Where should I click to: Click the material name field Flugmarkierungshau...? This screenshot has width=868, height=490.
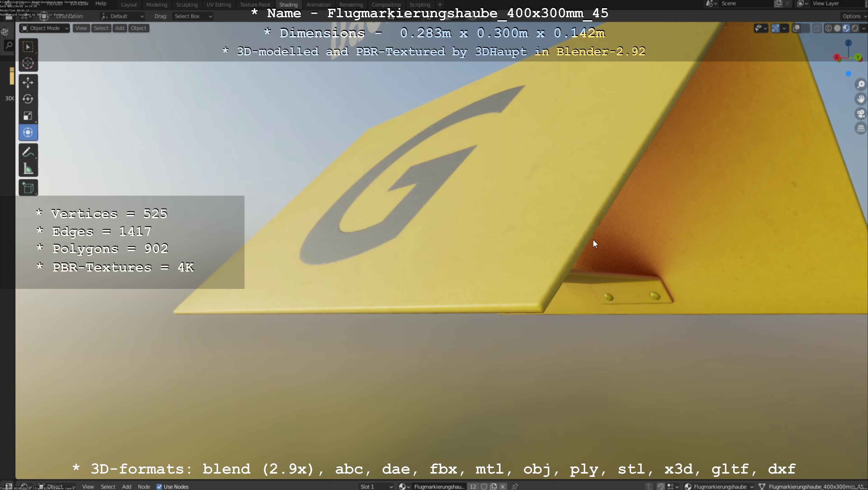coord(439,487)
